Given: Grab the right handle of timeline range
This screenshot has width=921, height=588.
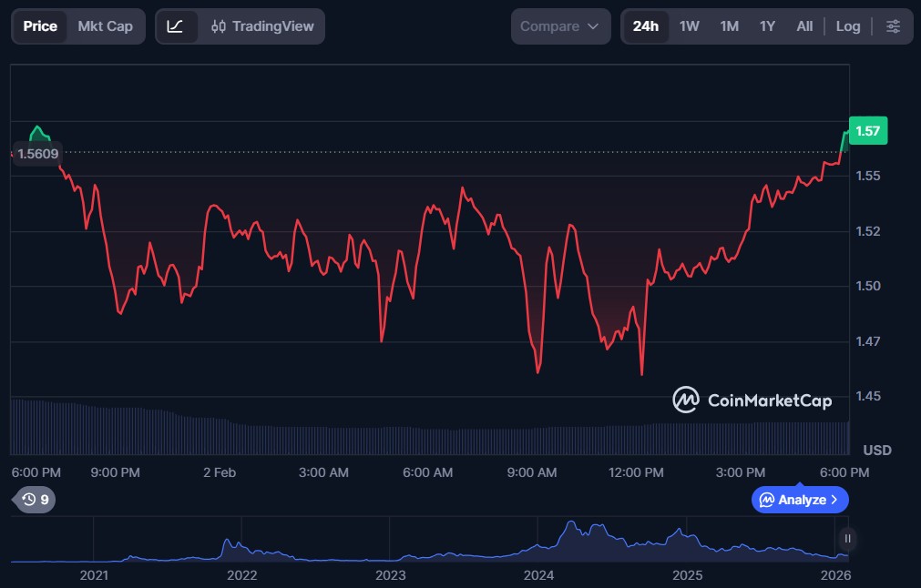Looking at the screenshot, I should (847, 538).
